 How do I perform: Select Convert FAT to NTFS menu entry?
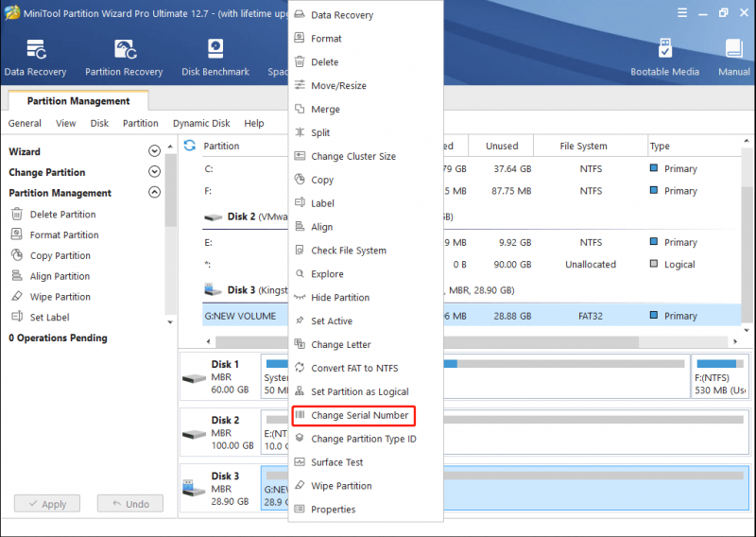[354, 368]
